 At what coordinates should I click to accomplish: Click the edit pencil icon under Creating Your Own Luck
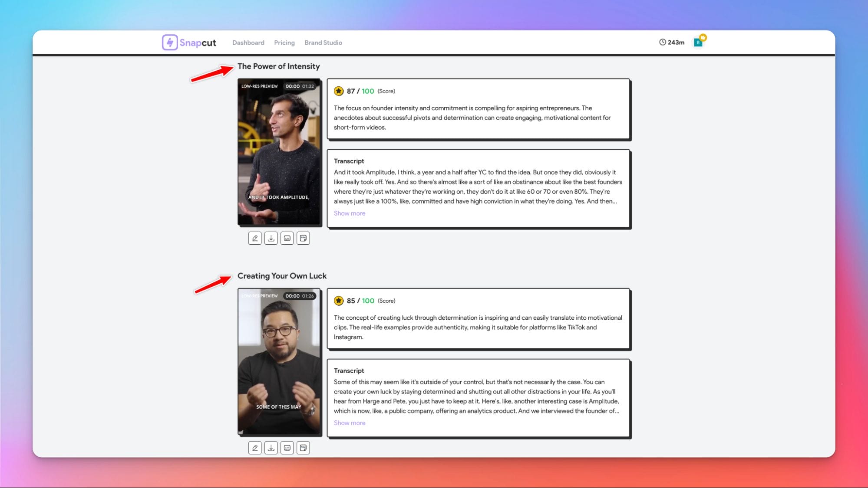point(255,448)
